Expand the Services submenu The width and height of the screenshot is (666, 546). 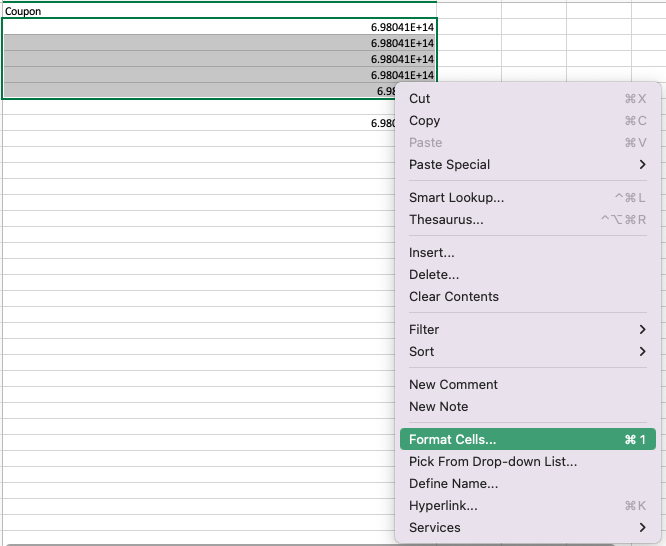click(642, 528)
